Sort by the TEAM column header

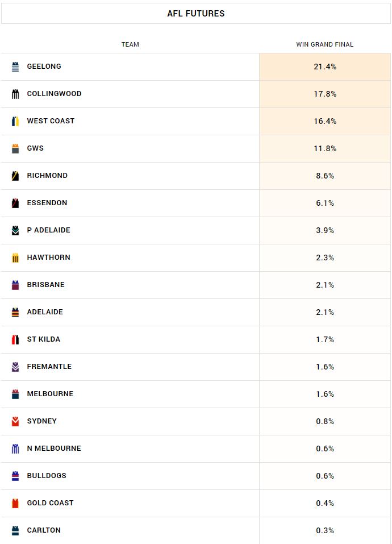[130, 44]
